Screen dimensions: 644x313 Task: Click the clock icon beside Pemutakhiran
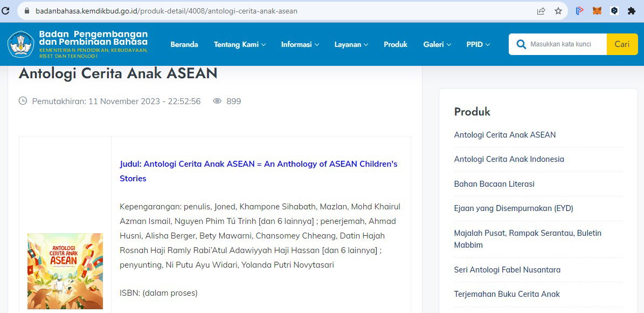23,101
